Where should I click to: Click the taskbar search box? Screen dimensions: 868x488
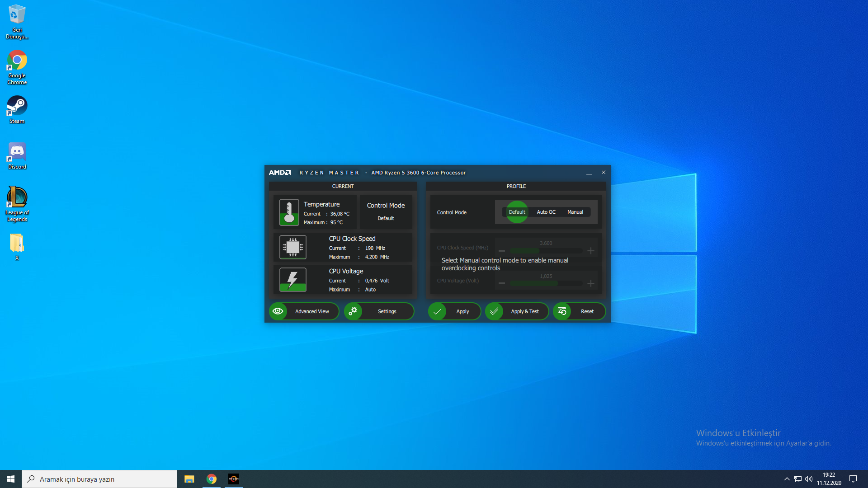99,479
